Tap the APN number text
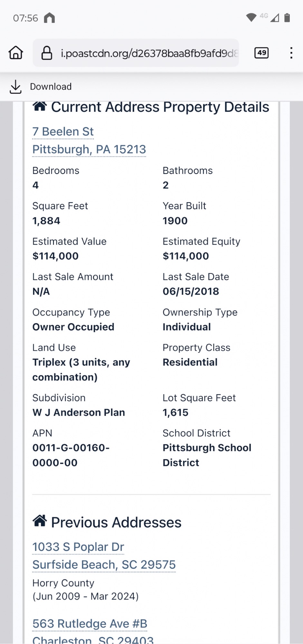This screenshot has width=303, height=644. coord(71,455)
